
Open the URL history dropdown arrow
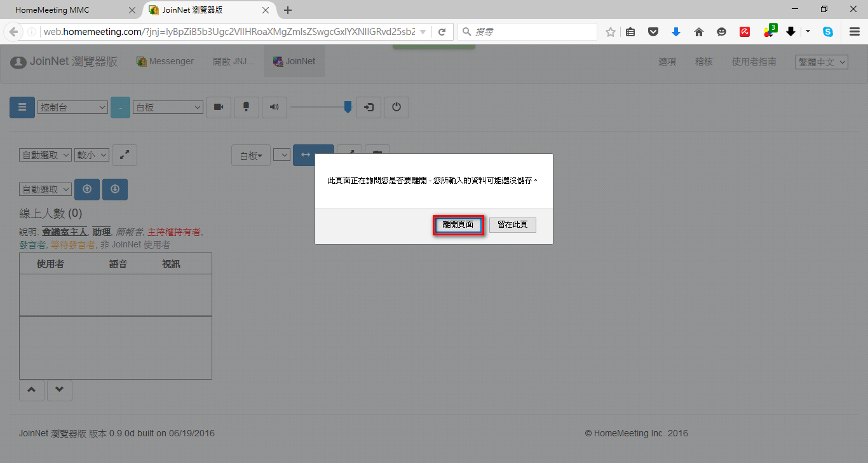pos(423,32)
